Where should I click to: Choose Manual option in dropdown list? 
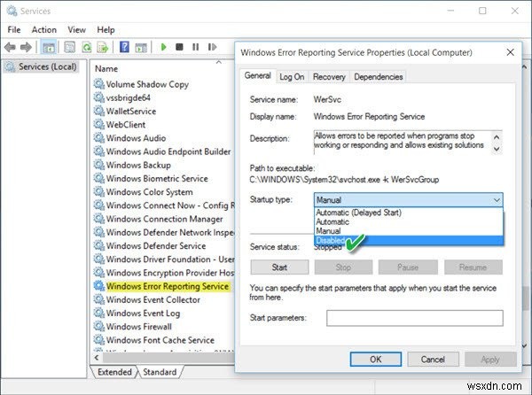click(x=409, y=231)
